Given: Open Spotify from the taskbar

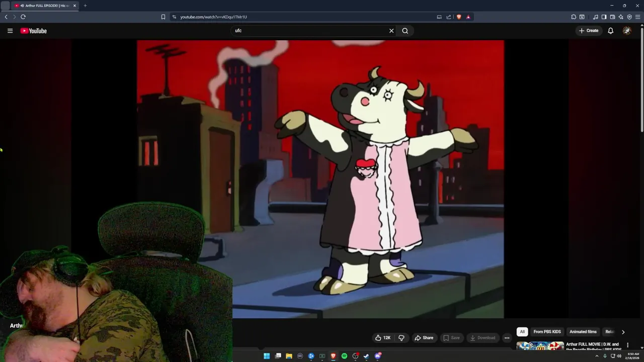Looking at the screenshot, I should tap(344, 356).
